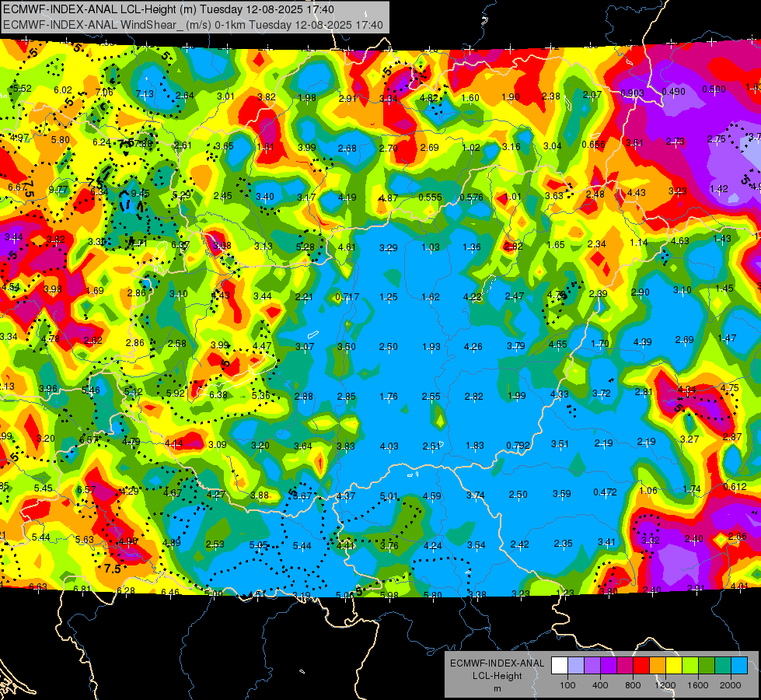The image size is (761, 700).
Task: Click the wind shear value 5.80 in the left column
Action: 60,140
